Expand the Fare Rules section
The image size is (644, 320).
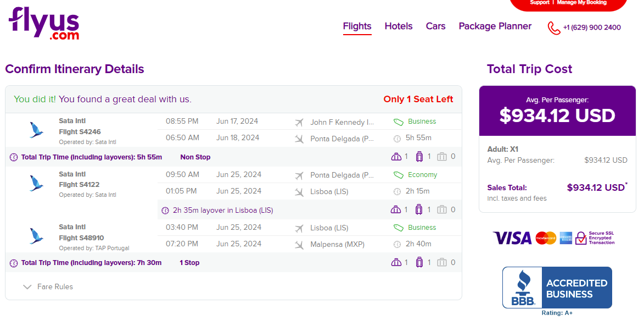tap(48, 286)
